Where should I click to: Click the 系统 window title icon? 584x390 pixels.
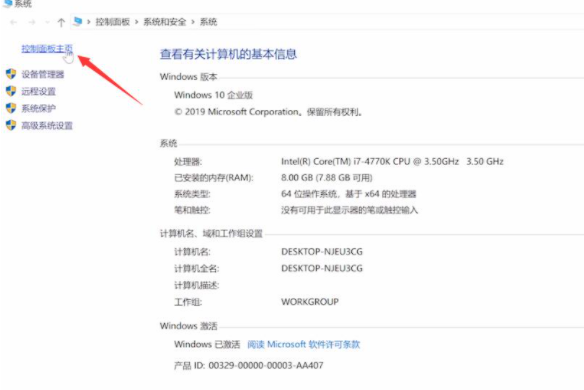(x=7, y=4)
